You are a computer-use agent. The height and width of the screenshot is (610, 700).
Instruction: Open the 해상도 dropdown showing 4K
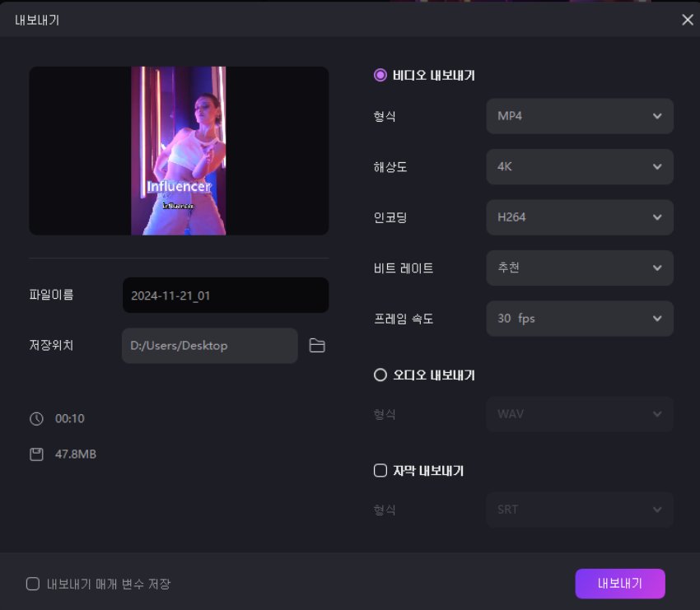[x=579, y=167]
